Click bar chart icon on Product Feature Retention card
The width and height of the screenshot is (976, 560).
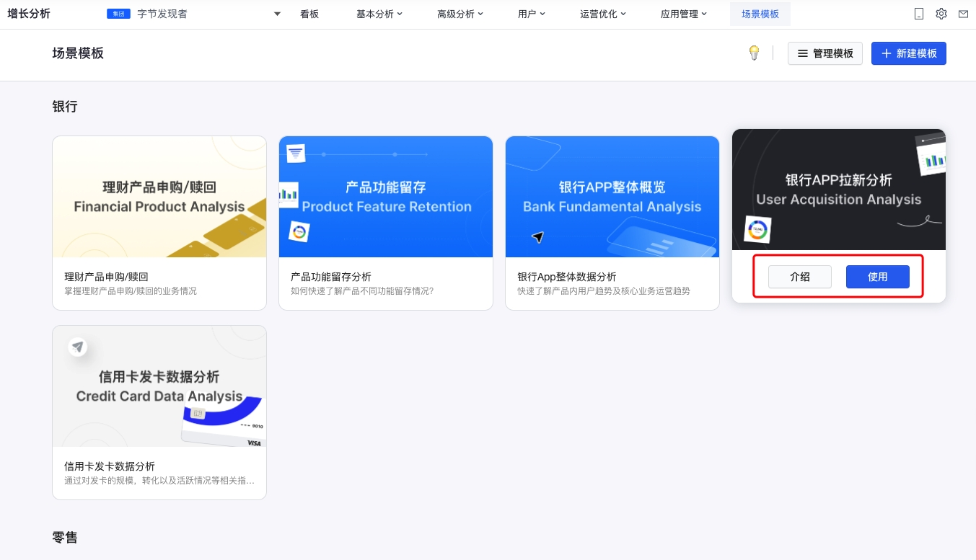(x=289, y=194)
